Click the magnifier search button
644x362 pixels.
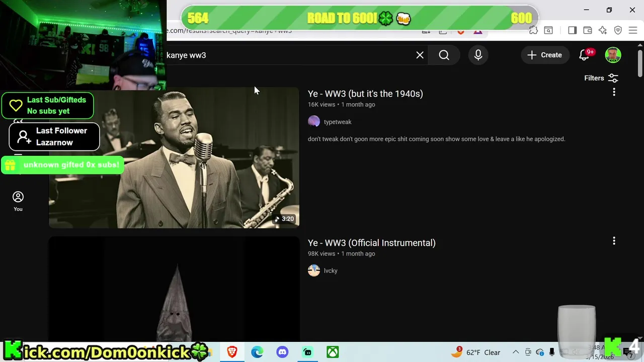click(444, 55)
